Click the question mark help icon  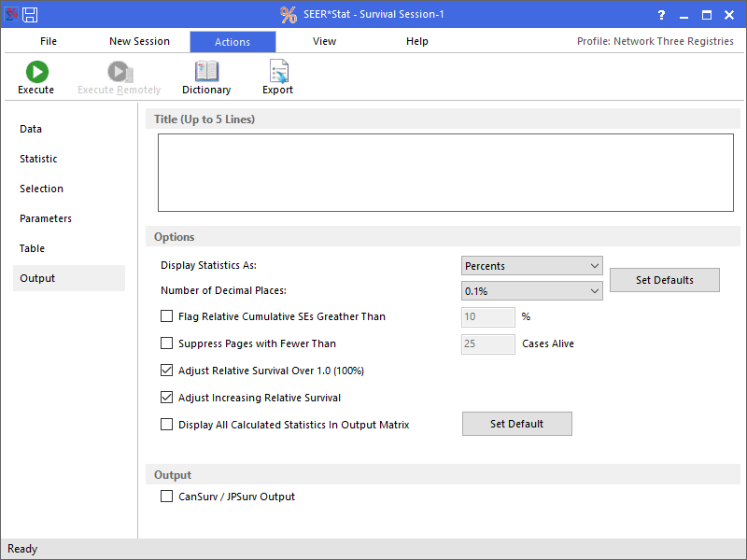[661, 15]
